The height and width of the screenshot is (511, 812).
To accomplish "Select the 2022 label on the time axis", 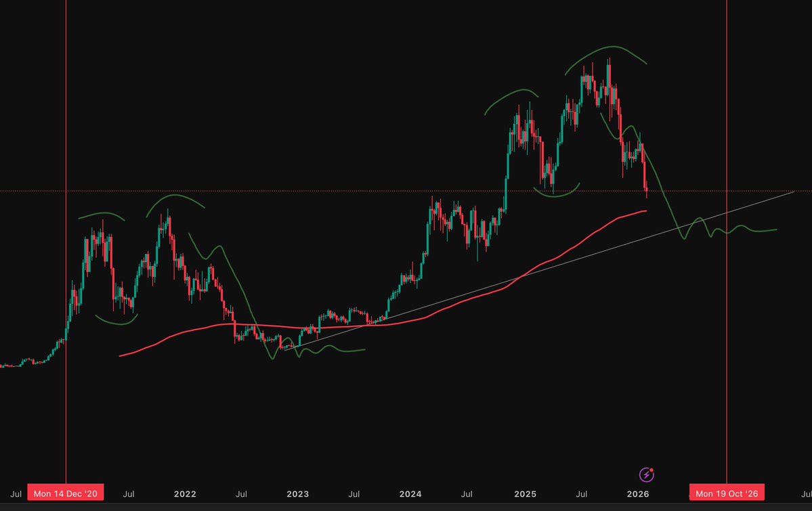I will [185, 494].
